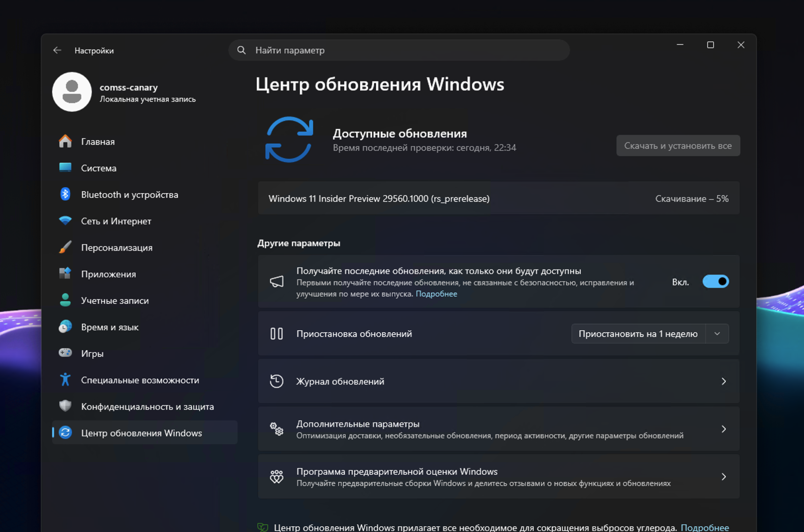The height and width of the screenshot is (532, 804).
Task: Click the Windows Update sidebar sync icon
Action: point(65,432)
